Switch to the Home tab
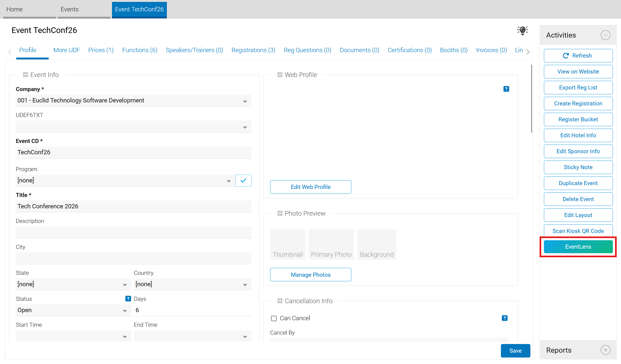 [x=29, y=9]
